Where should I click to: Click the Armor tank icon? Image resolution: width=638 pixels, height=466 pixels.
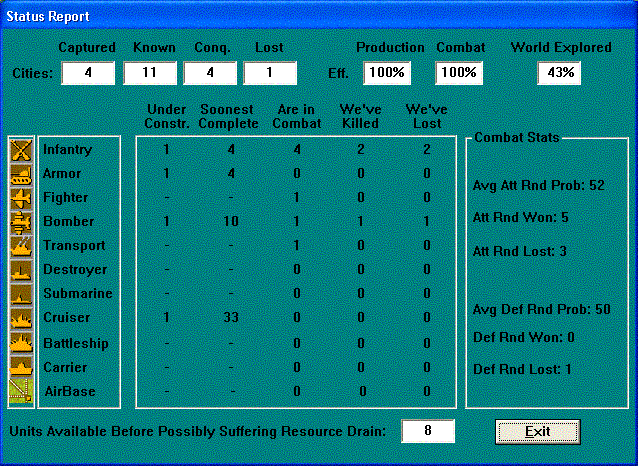[x=21, y=174]
